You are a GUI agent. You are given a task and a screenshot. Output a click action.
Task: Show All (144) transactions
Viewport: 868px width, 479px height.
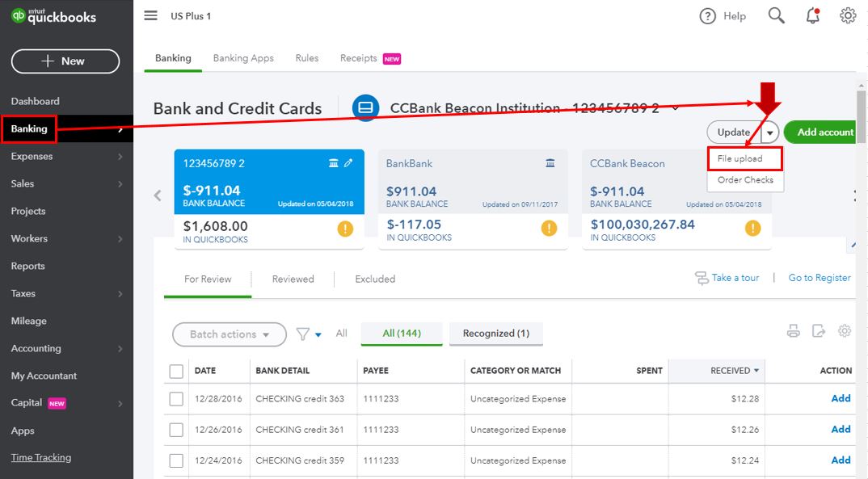point(402,334)
